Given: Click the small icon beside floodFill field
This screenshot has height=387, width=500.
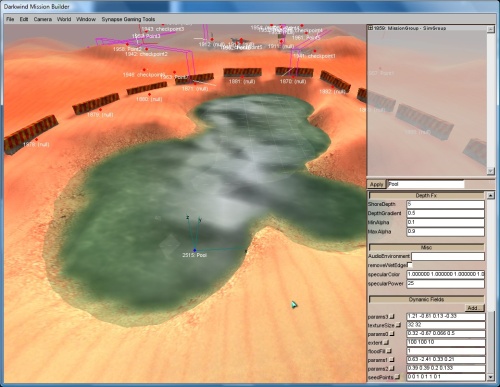Looking at the screenshot, I should point(389,351).
